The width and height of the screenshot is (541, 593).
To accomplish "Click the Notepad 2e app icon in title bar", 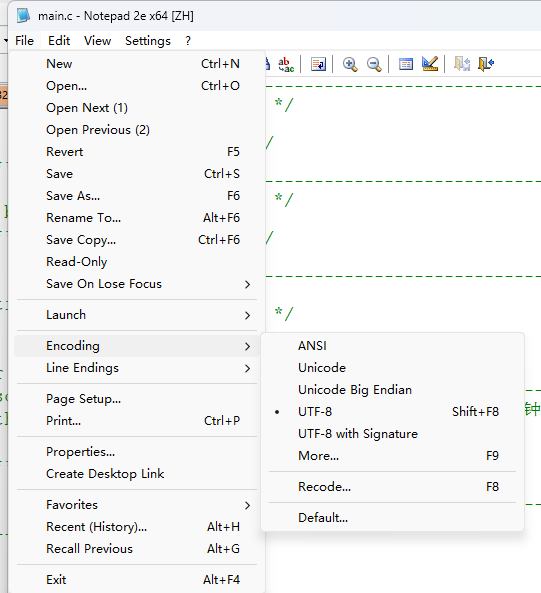I will pyautogui.click(x=23, y=16).
